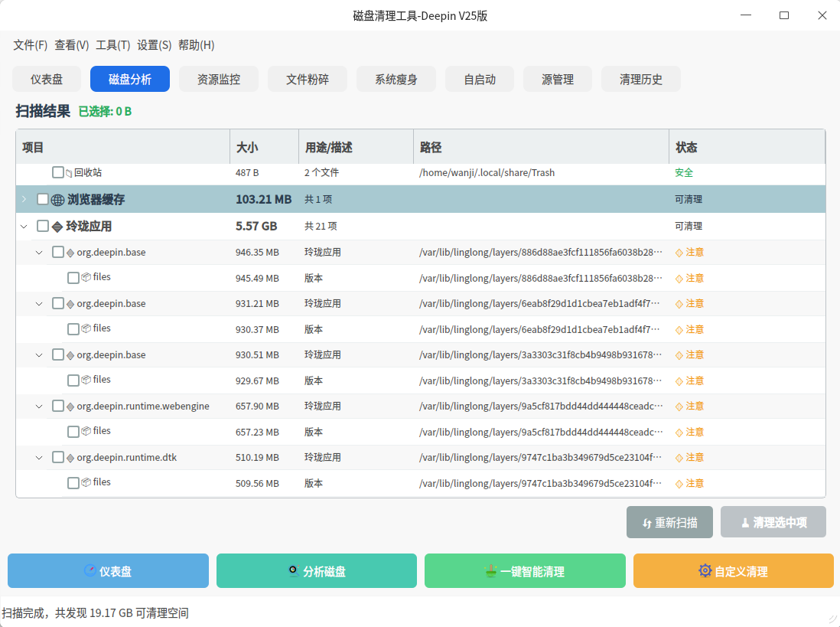
Task: Click the 一键智能清理 button
Action: (x=525, y=571)
